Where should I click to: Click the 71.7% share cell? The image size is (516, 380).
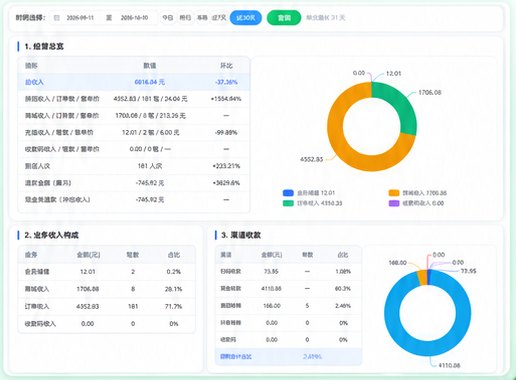(173, 306)
